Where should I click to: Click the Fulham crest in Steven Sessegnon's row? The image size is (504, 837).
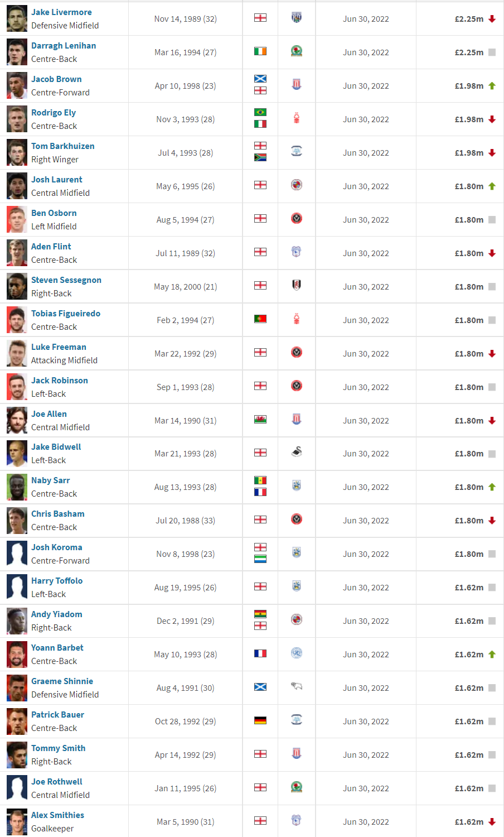297,286
